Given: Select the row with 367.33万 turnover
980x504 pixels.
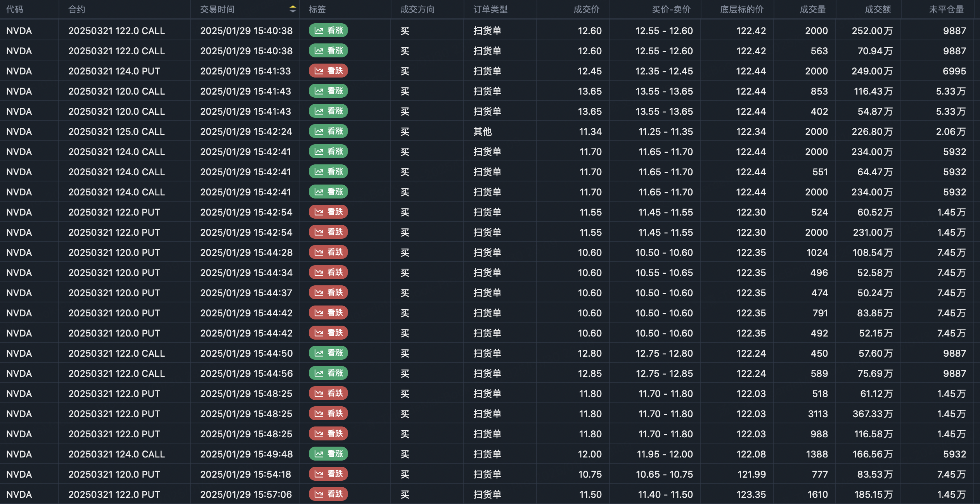Looking at the screenshot, I should (x=872, y=414).
